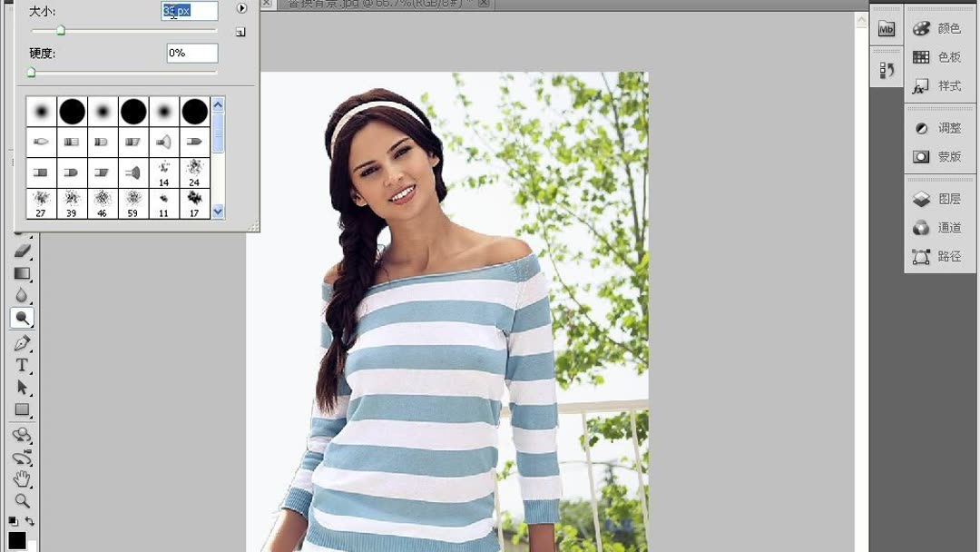Select the Pen tool
The image size is (980, 552).
pyautogui.click(x=23, y=343)
